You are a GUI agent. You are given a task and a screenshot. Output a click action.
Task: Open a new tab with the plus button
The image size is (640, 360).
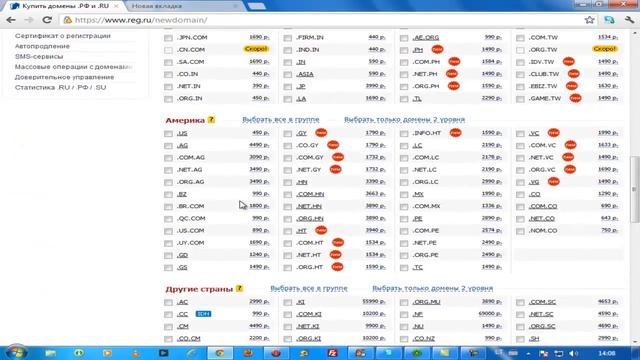coord(256,6)
